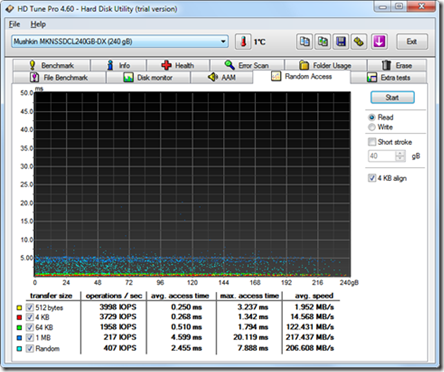
Task: Switch to the Folder Usage tab
Action: coord(326,65)
